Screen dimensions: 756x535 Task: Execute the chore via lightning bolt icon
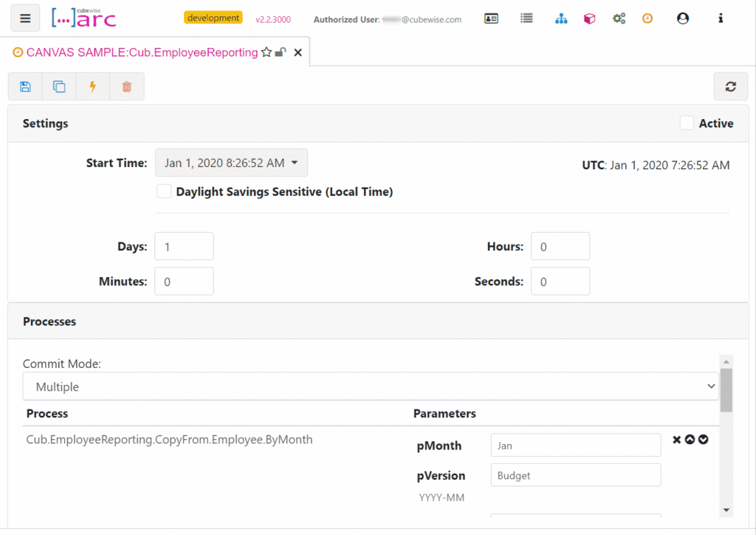point(92,87)
